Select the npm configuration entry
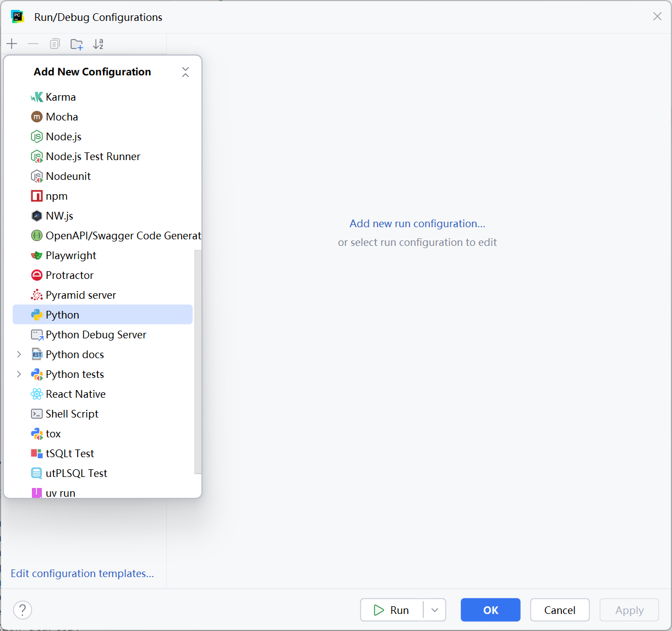The image size is (672, 631). pyautogui.click(x=56, y=196)
